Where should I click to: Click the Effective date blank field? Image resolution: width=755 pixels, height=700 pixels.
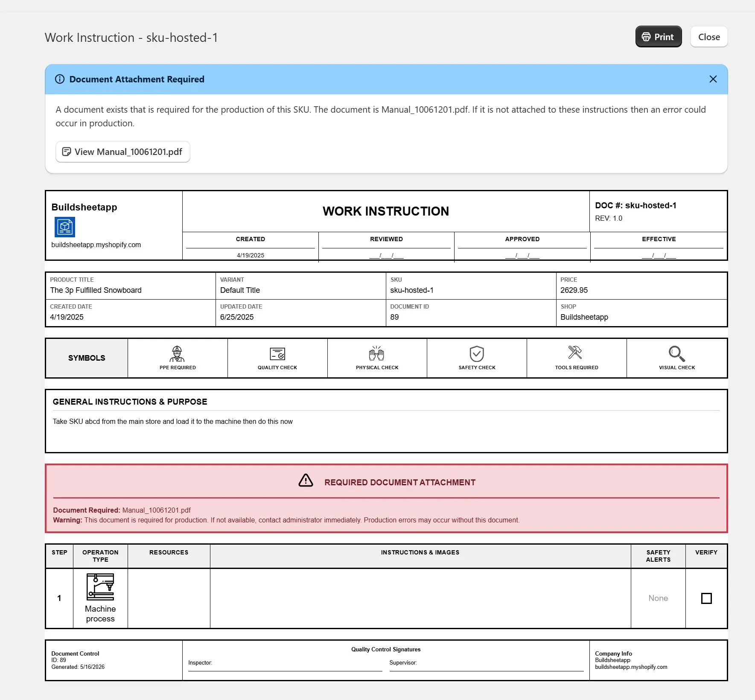click(659, 256)
